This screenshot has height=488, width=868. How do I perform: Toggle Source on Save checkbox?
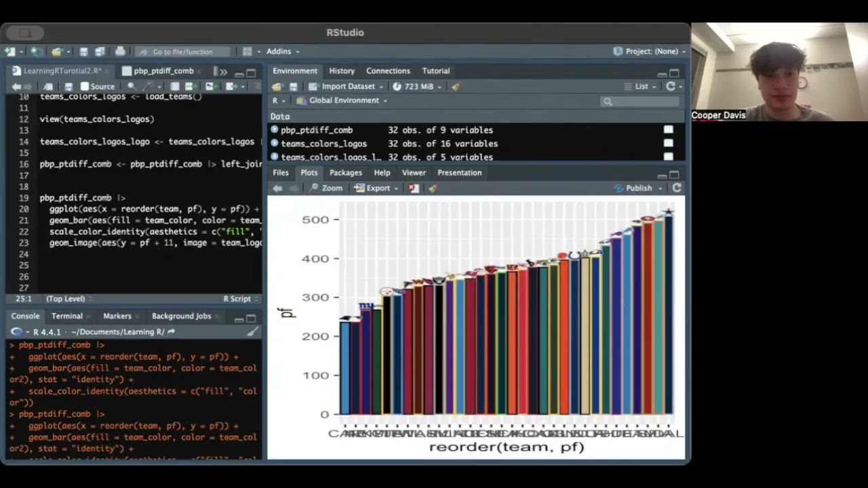pos(85,87)
